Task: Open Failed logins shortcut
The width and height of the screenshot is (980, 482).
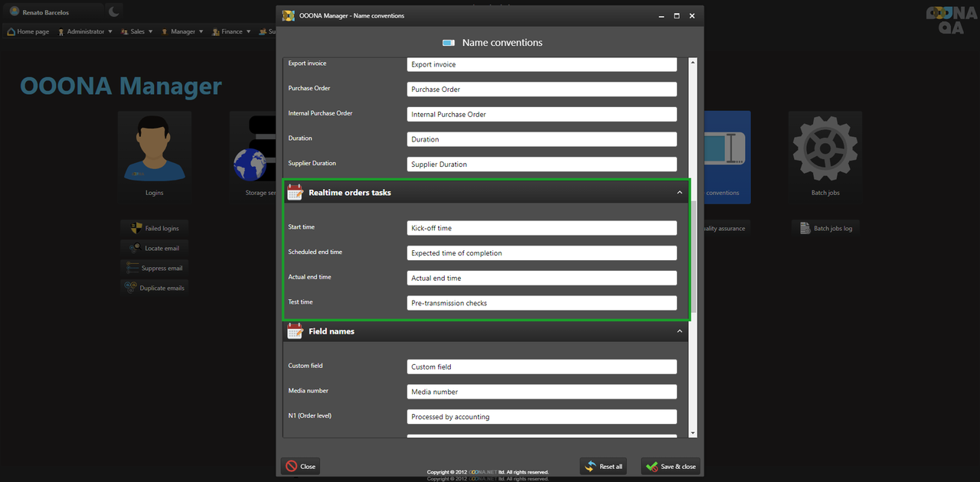Action: pos(155,228)
